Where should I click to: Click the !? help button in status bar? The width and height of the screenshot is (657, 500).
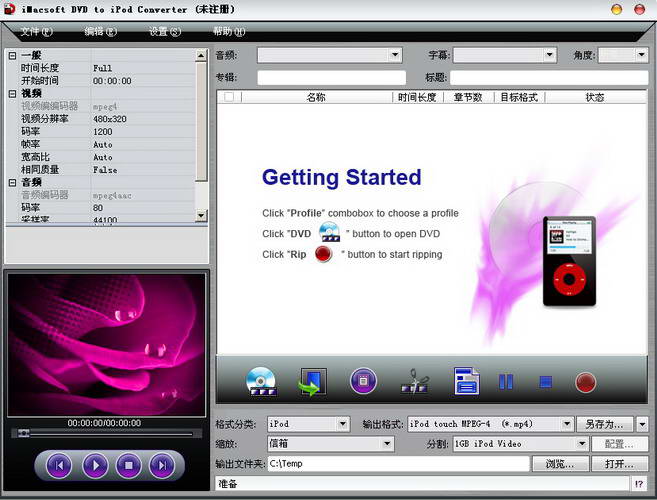pyautogui.click(x=639, y=484)
